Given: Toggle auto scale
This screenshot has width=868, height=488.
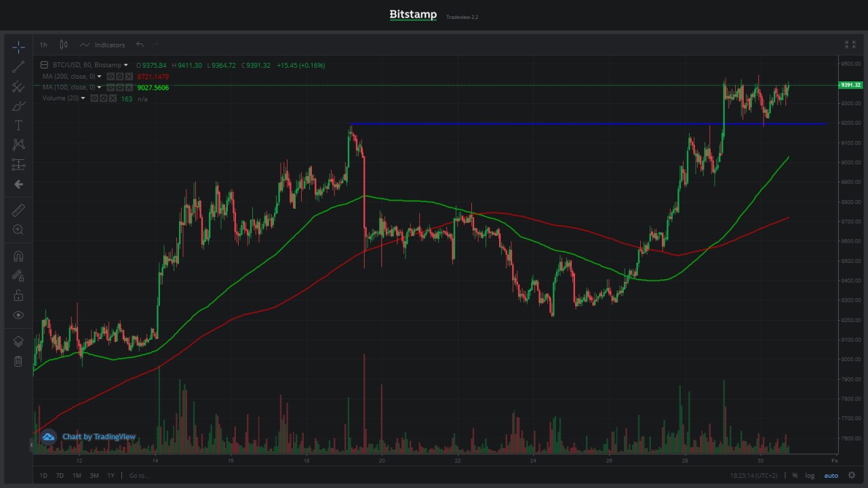Looking at the screenshot, I should coord(831,476).
